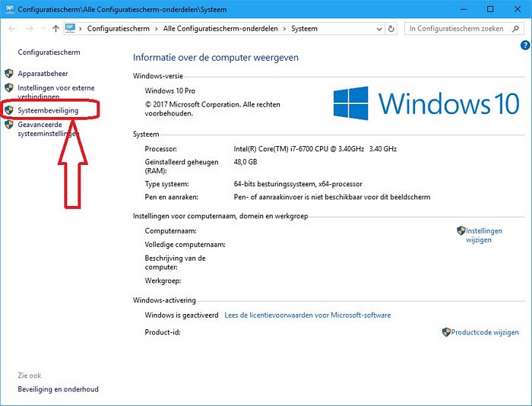
Task: Select Configuratiescherm breadcrumb in address bar
Action: 118,29
